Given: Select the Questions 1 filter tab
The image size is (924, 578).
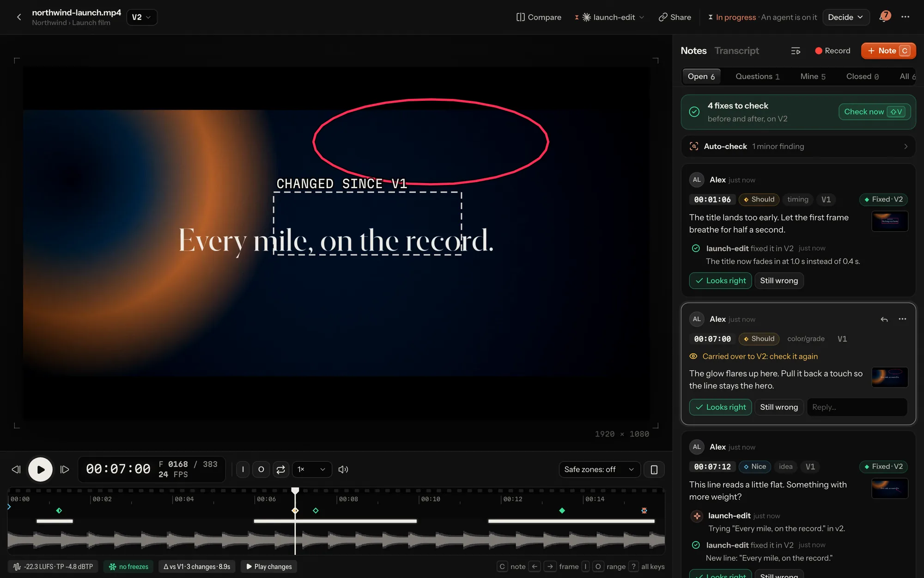Looking at the screenshot, I should tap(757, 76).
